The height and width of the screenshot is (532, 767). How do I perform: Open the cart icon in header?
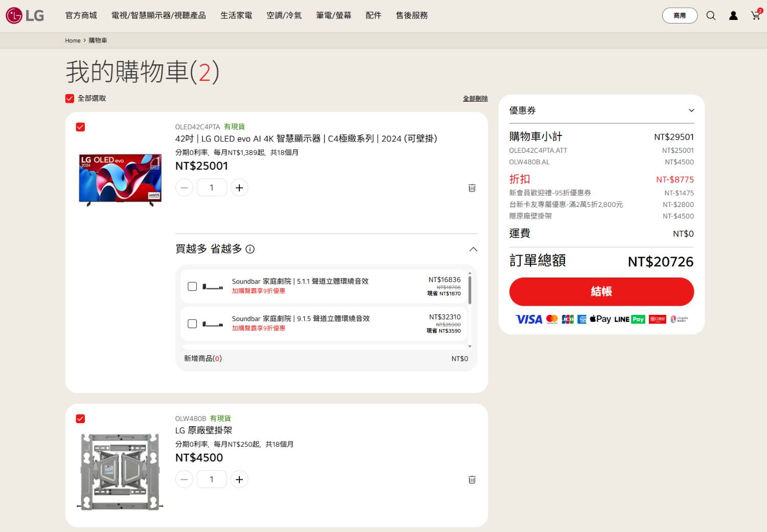pos(756,15)
